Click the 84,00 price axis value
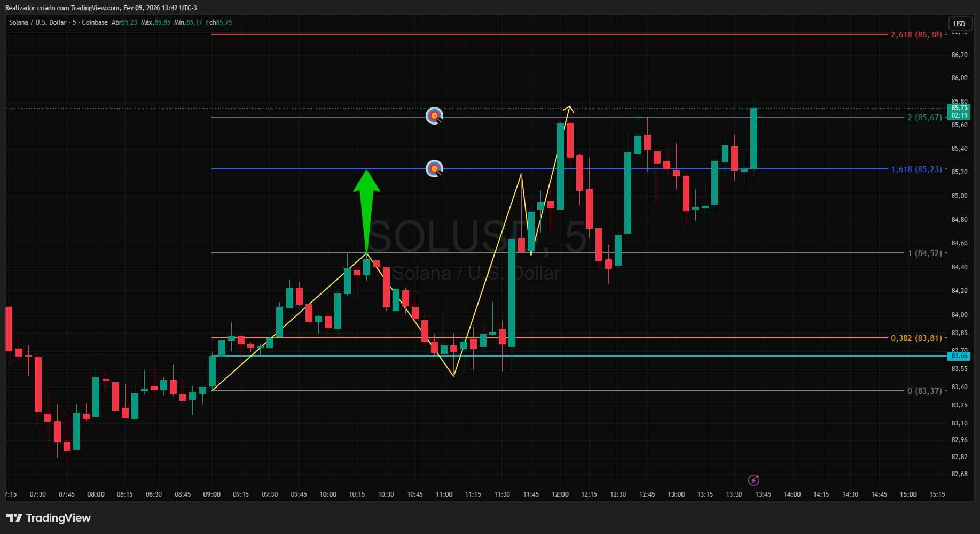 pyautogui.click(x=960, y=315)
